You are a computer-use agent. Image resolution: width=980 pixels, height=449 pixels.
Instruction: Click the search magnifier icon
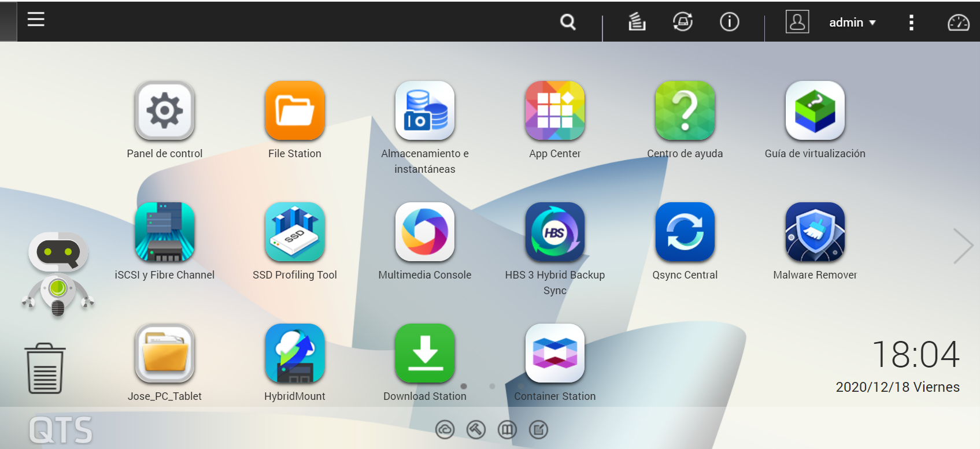point(568,23)
